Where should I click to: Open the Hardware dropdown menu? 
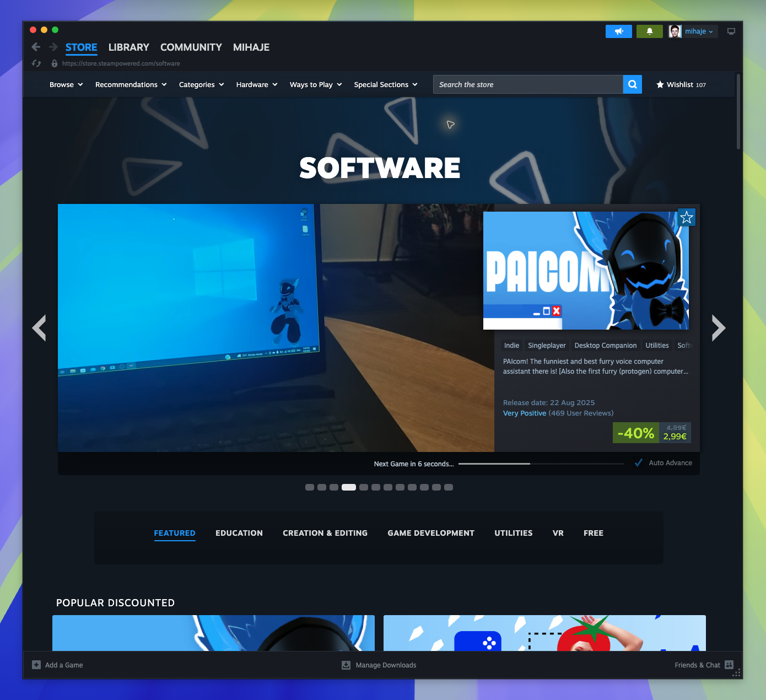click(x=257, y=84)
